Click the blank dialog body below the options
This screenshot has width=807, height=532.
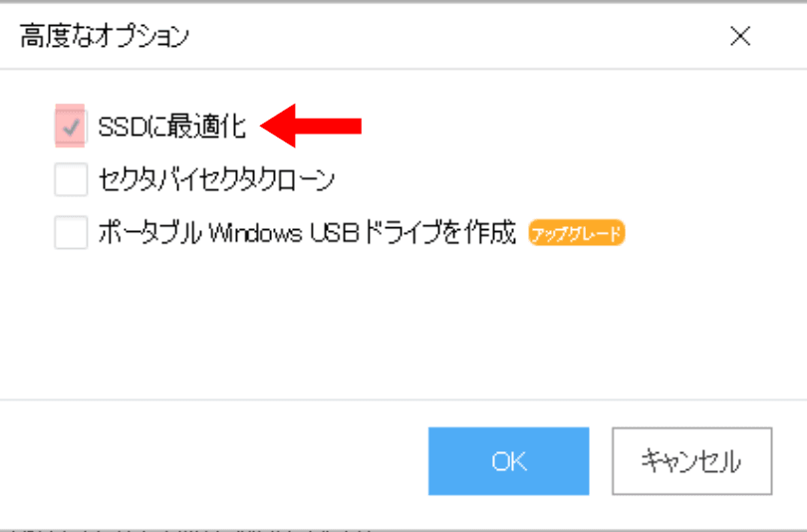pos(403,324)
